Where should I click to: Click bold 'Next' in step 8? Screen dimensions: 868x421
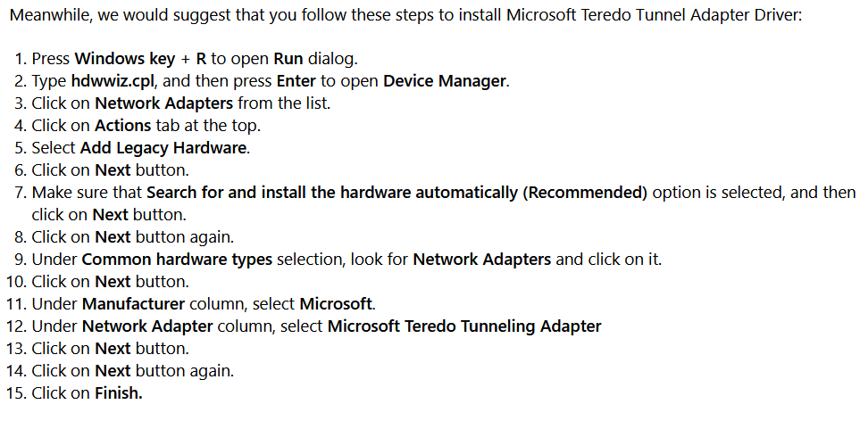click(x=113, y=236)
